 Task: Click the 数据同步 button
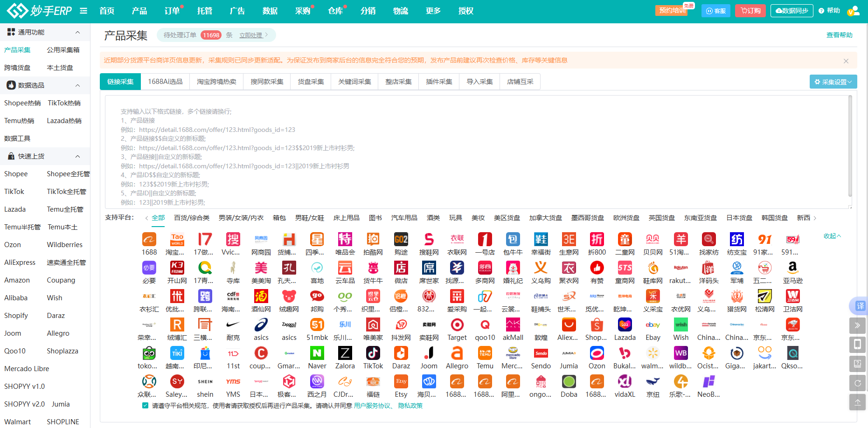pos(792,11)
